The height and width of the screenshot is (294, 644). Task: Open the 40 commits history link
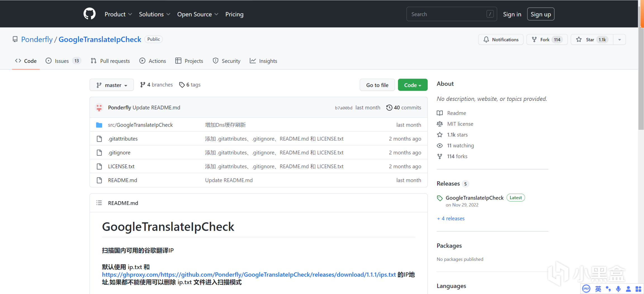(x=404, y=108)
